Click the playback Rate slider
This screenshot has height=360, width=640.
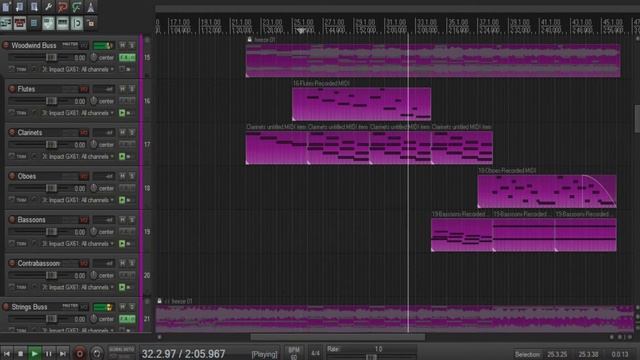(371, 357)
